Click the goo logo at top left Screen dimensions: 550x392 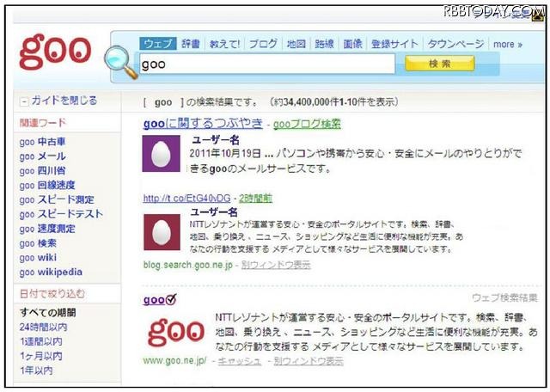click(55, 52)
